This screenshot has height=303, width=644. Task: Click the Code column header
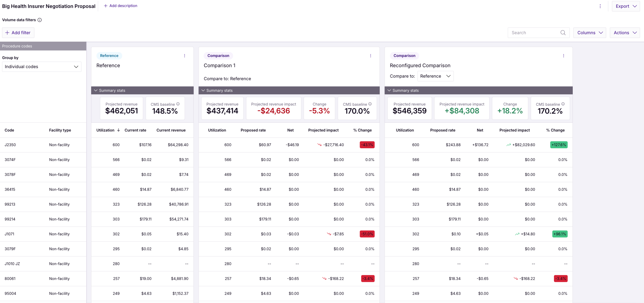(x=9, y=130)
